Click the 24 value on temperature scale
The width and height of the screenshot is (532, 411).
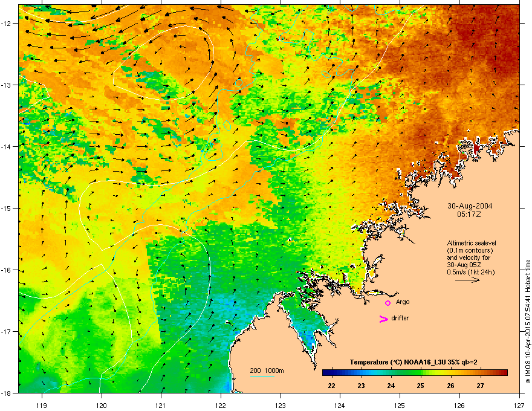(x=391, y=386)
